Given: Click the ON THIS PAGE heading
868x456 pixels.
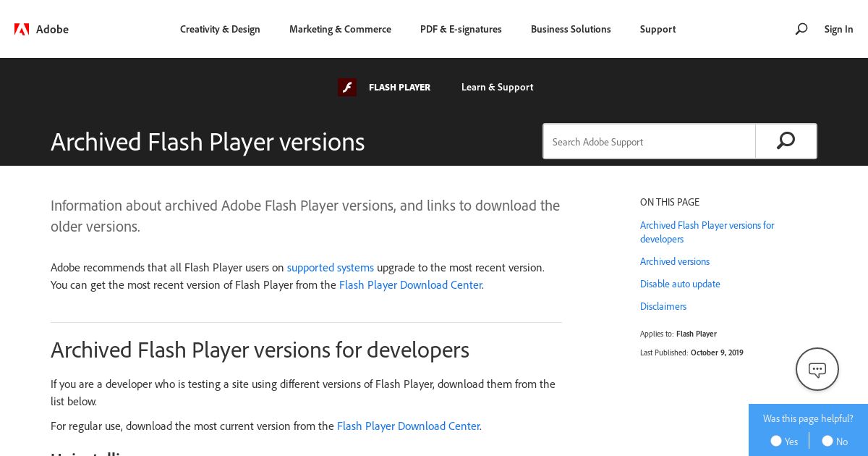Looking at the screenshot, I should point(670,202).
